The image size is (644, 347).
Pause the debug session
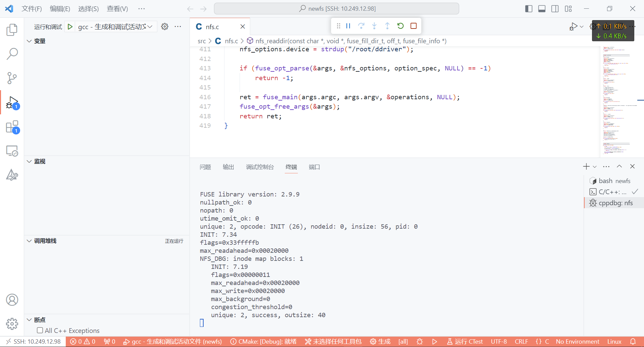(x=348, y=26)
